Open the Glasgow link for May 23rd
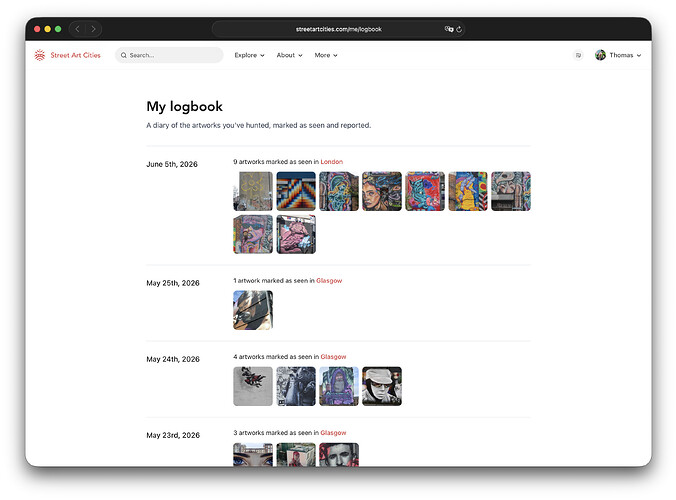Viewport: 676px width, 500px height. (333, 433)
